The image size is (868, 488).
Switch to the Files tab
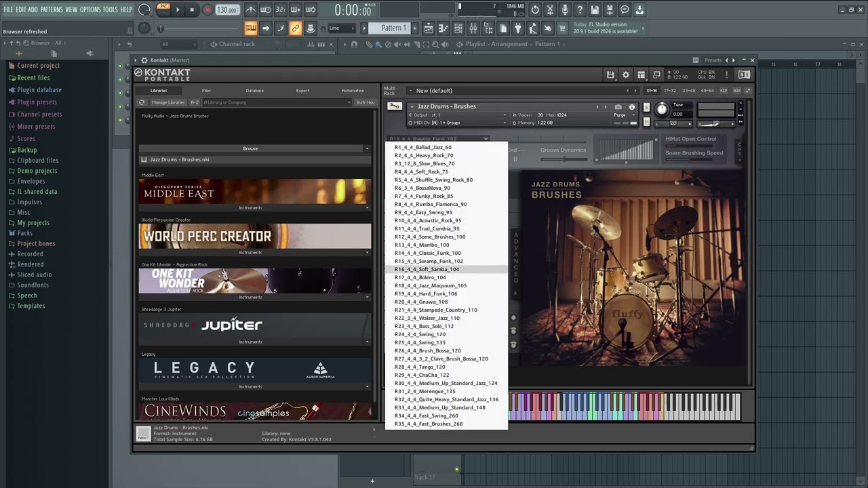pyautogui.click(x=206, y=91)
